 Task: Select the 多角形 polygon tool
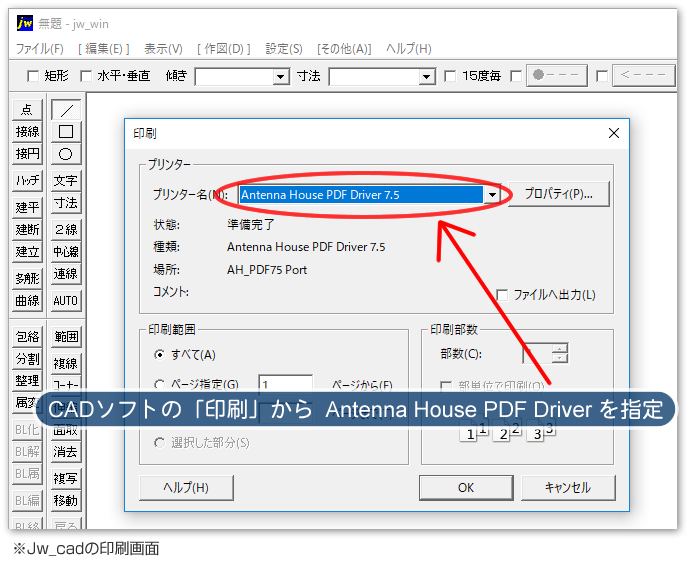(27, 278)
